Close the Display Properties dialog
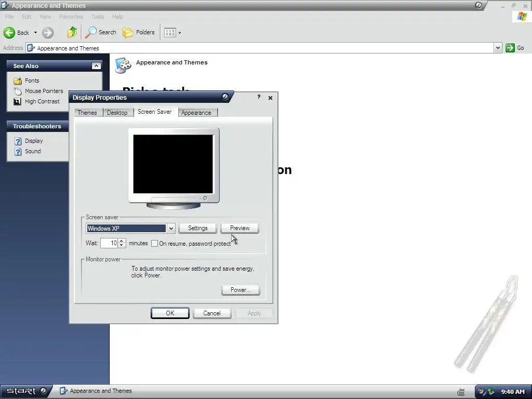 [x=270, y=98]
